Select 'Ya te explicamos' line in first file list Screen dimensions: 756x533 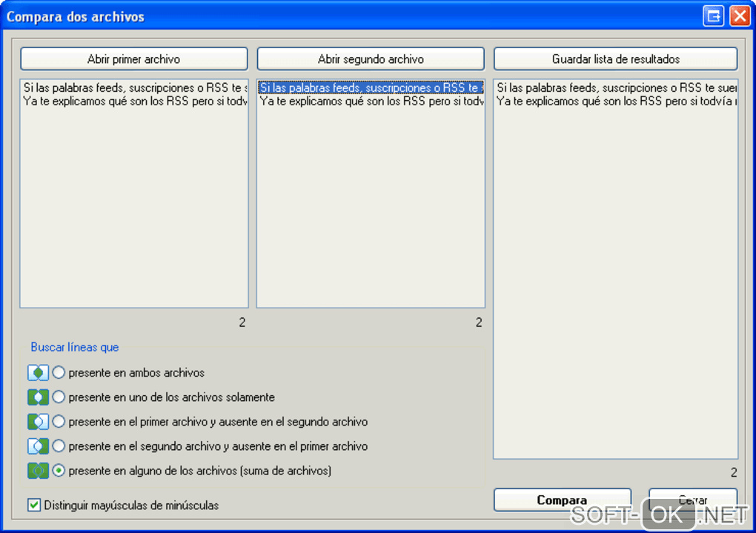click(x=134, y=102)
